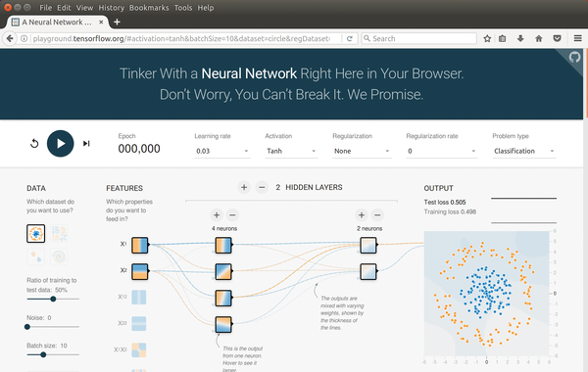This screenshot has height=372, width=588.
Task: Open the downloads arrow icon
Action: tap(520, 38)
